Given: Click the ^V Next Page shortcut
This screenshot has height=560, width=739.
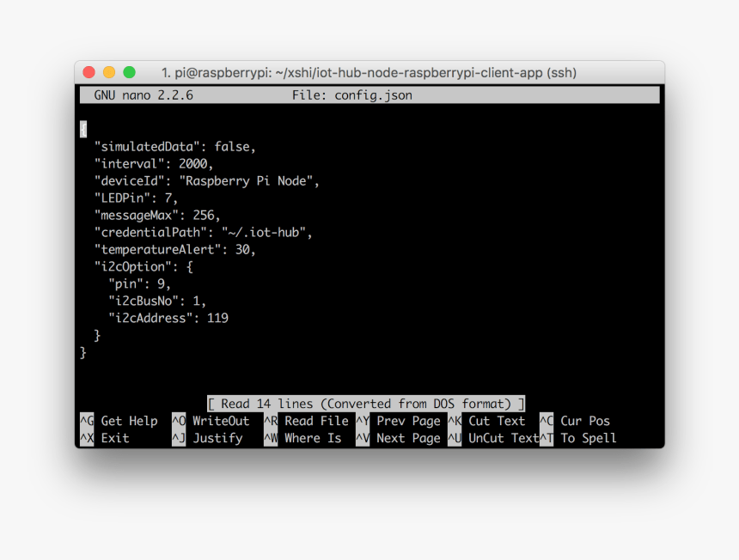Looking at the screenshot, I should pyautogui.click(x=398, y=439).
